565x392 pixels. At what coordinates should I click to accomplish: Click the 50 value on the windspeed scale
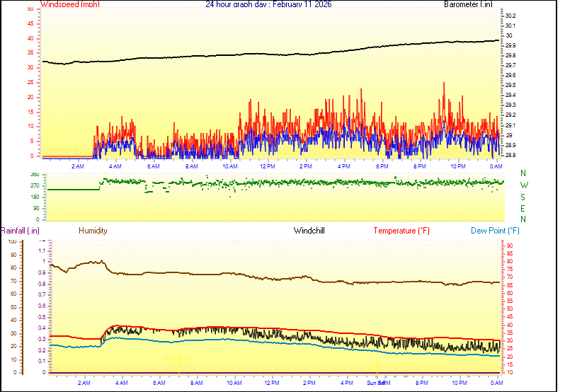pos(30,9)
